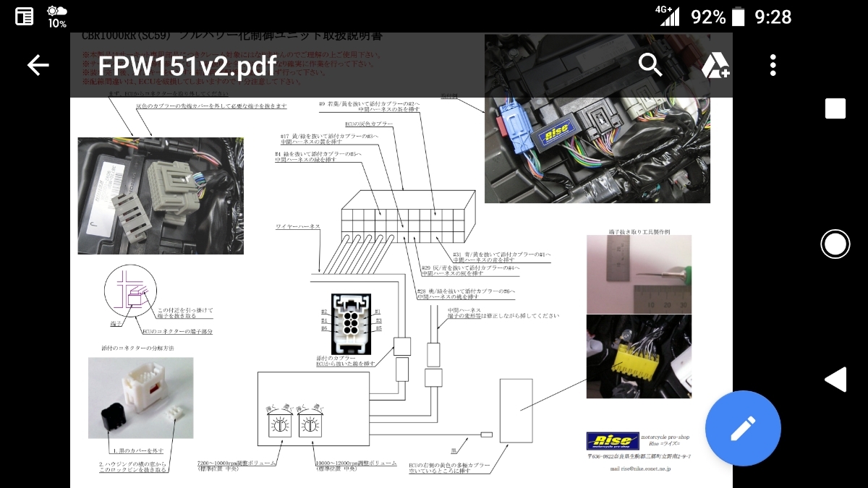The image size is (868, 488).
Task: Tap the white connector disassembly photo
Action: [x=140, y=398]
